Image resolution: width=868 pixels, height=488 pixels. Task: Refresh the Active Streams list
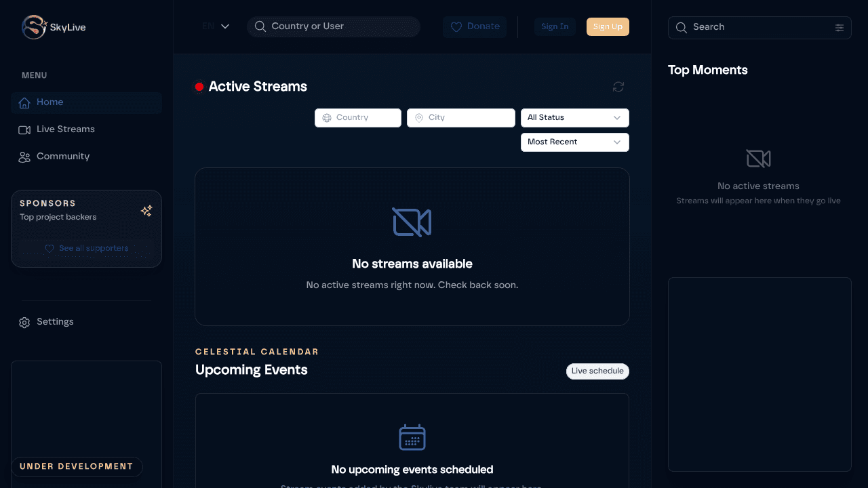618,87
